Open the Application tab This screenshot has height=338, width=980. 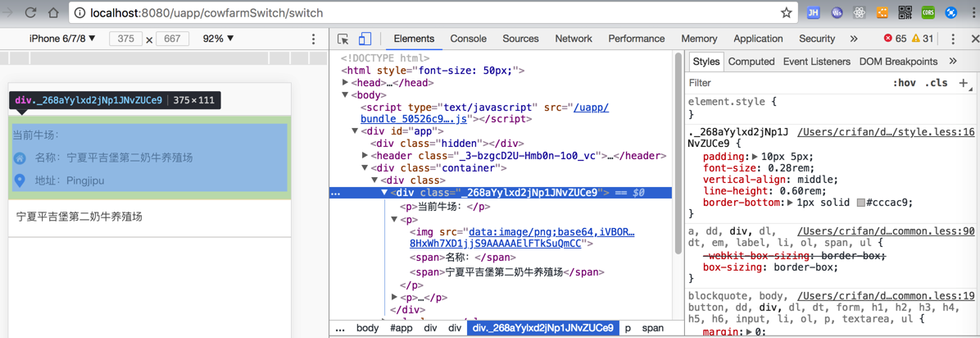tap(758, 39)
